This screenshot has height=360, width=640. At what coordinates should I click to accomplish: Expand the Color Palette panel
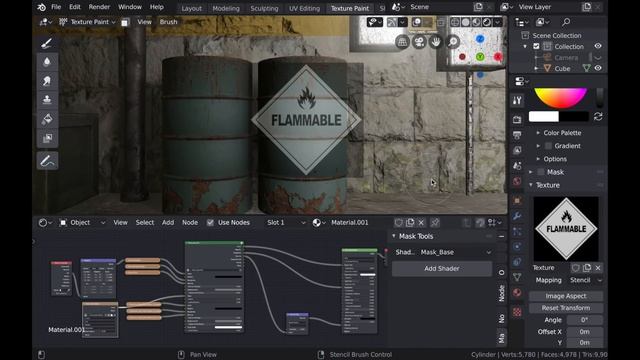pyautogui.click(x=538, y=133)
